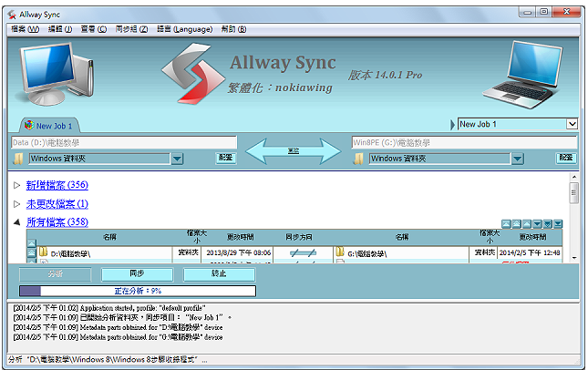Click the small arrow beside the New Job 1 combo
The width and height of the screenshot is (588, 370).
click(453, 125)
